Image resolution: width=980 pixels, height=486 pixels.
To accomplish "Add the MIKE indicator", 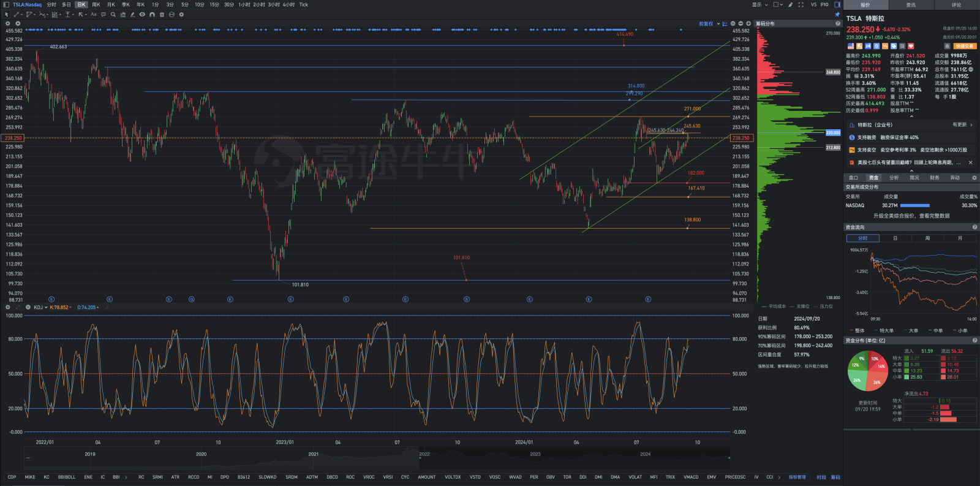I will [30, 477].
